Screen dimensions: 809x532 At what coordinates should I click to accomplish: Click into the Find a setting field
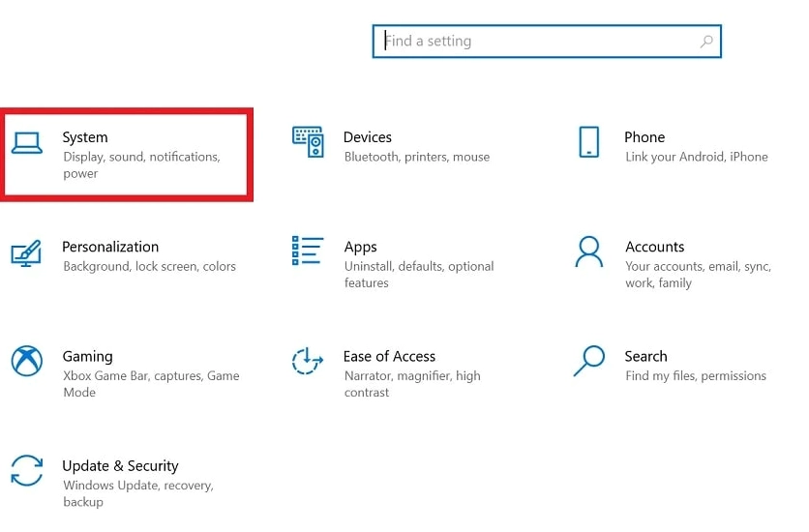[547, 42]
